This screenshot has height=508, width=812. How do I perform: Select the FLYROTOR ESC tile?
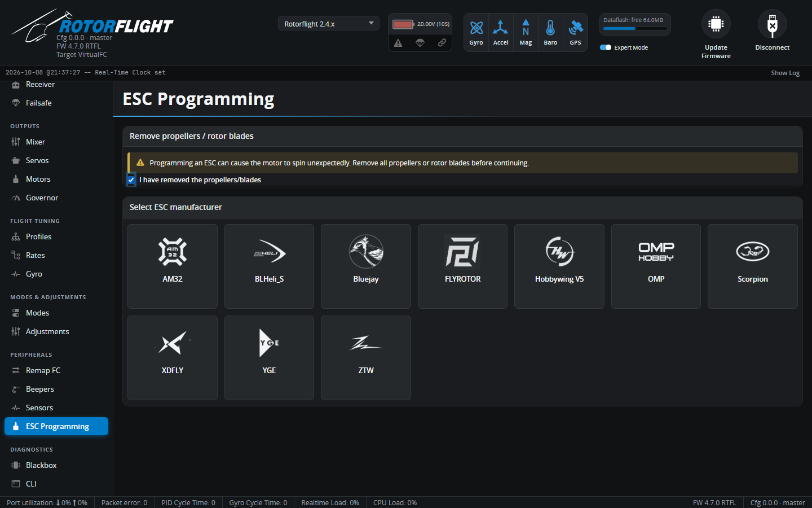click(462, 266)
